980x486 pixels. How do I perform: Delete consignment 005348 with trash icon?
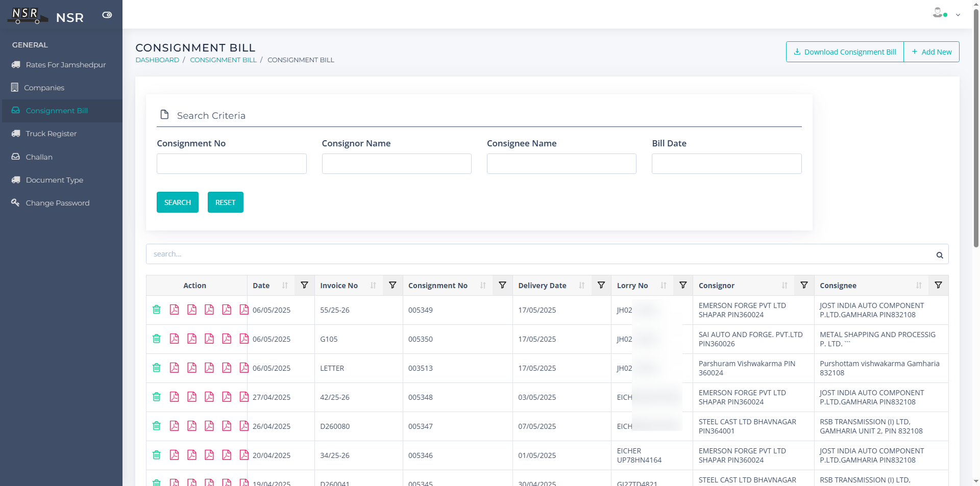point(157,397)
